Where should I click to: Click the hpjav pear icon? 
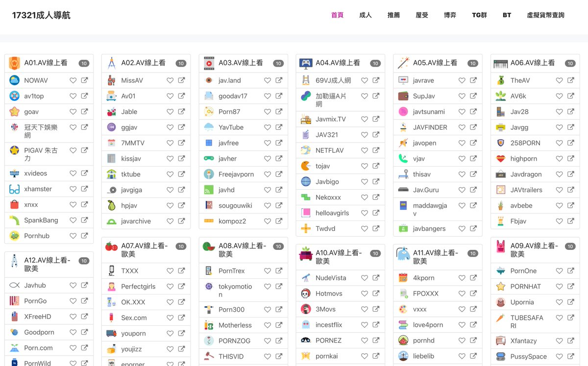point(111,205)
